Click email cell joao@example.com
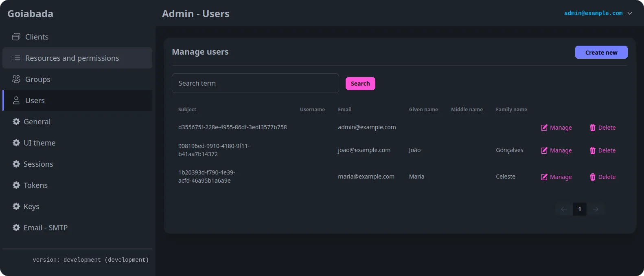644x276 pixels. pos(364,150)
